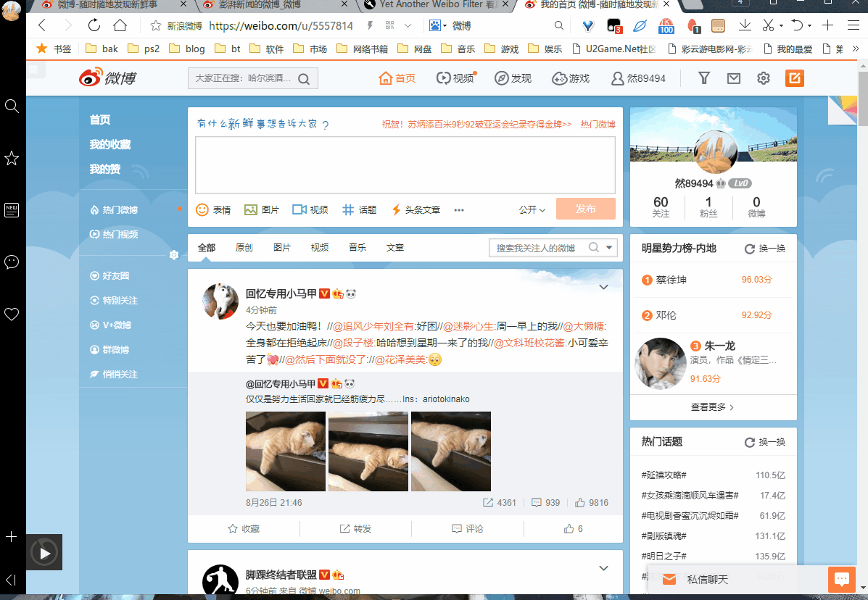Open the 公开 visibility dropdown

click(x=532, y=209)
